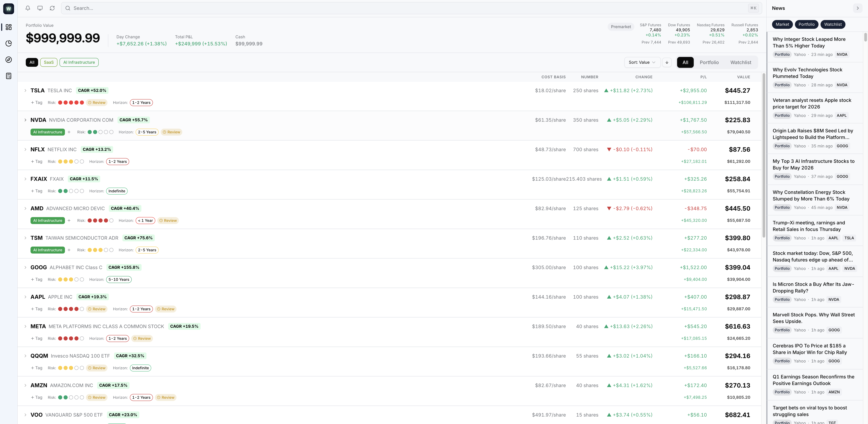Click the holdings list vertical scrollbar
The height and width of the screenshot is (424, 868).
coord(764,155)
